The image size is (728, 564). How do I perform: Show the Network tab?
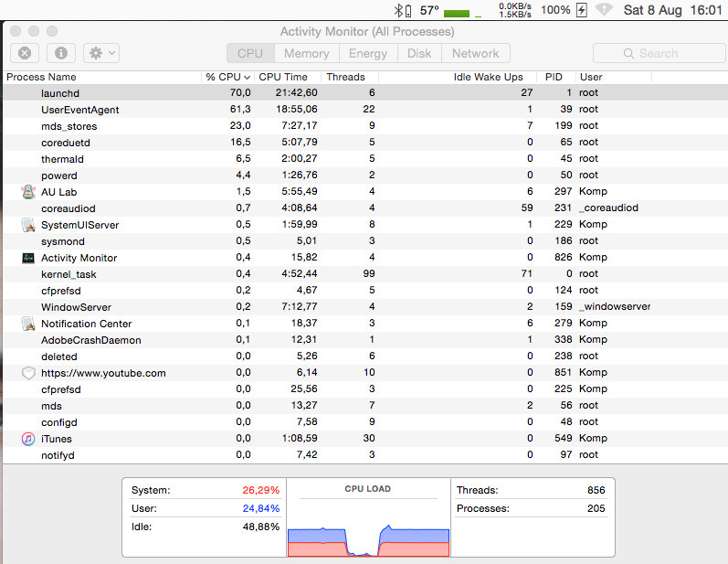pos(475,53)
